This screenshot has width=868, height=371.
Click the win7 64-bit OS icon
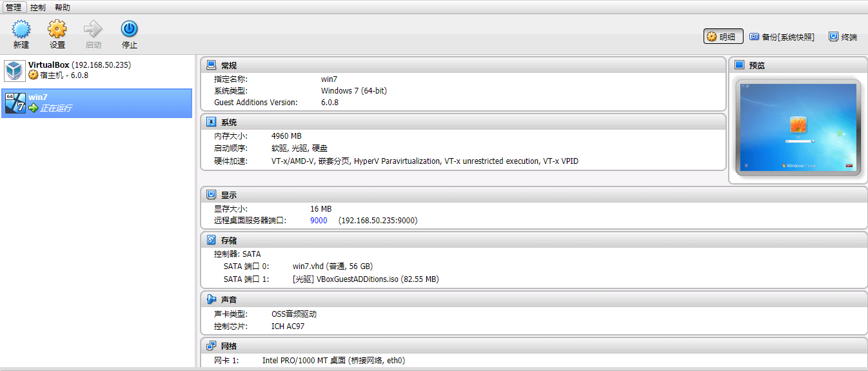[x=15, y=103]
